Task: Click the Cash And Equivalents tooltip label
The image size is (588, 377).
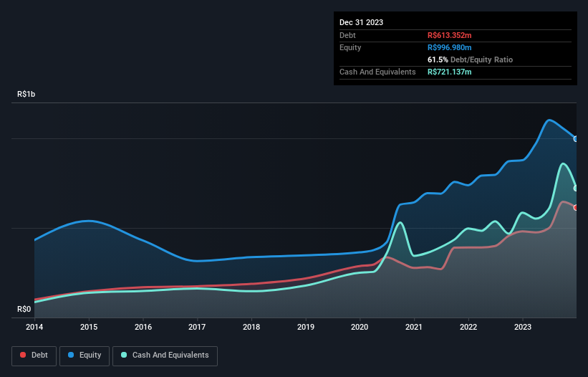Action: click(377, 72)
